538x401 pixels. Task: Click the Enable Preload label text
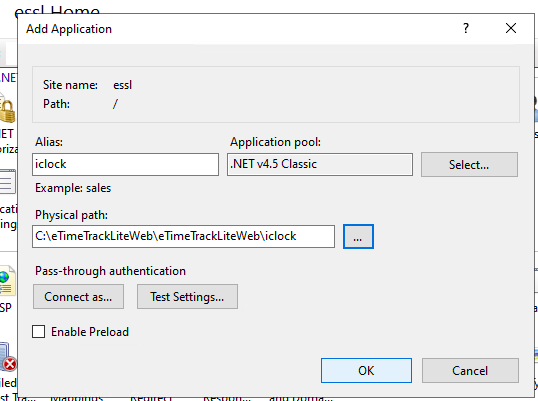(90, 332)
